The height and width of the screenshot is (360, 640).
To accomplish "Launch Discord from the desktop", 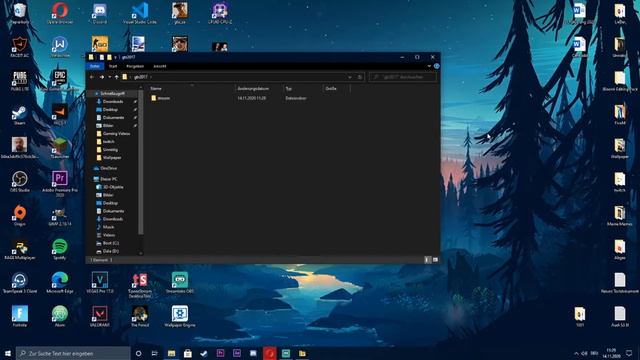I will click(x=100, y=13).
